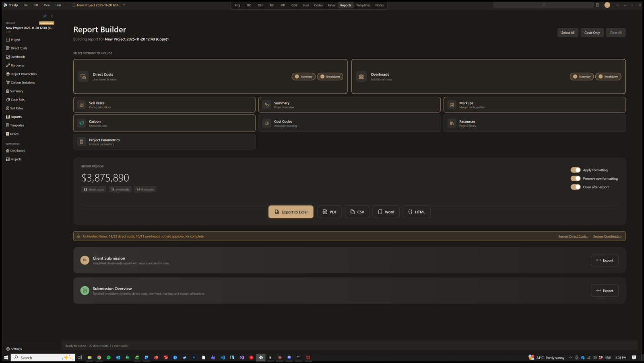The width and height of the screenshot is (644, 363).
Task: Switch to the PP tab
Action: pyautogui.click(x=283, y=5)
